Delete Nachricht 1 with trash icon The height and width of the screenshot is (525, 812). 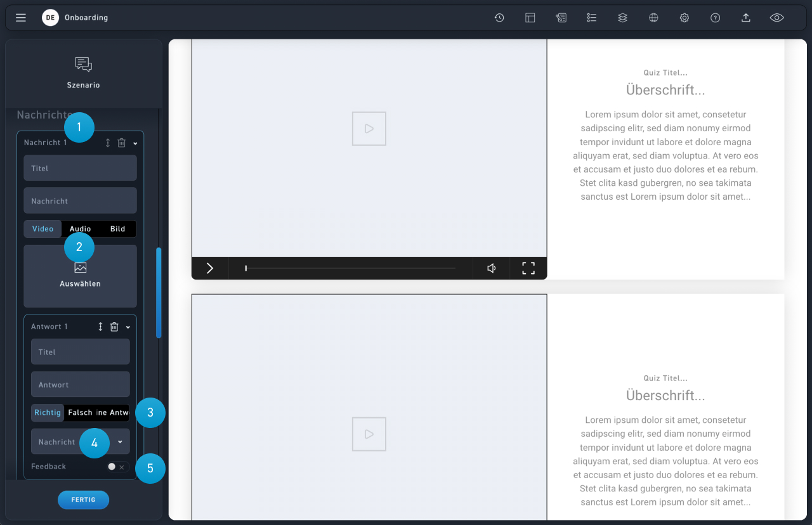point(122,143)
